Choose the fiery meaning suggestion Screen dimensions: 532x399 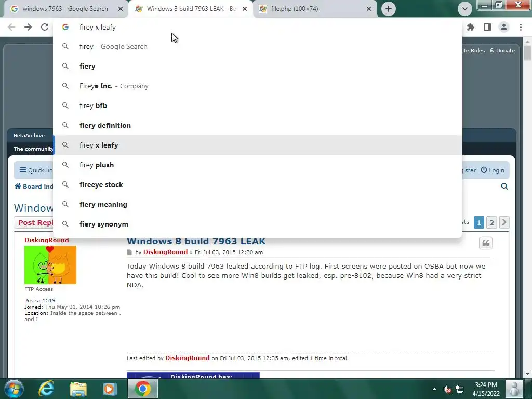click(x=258, y=204)
